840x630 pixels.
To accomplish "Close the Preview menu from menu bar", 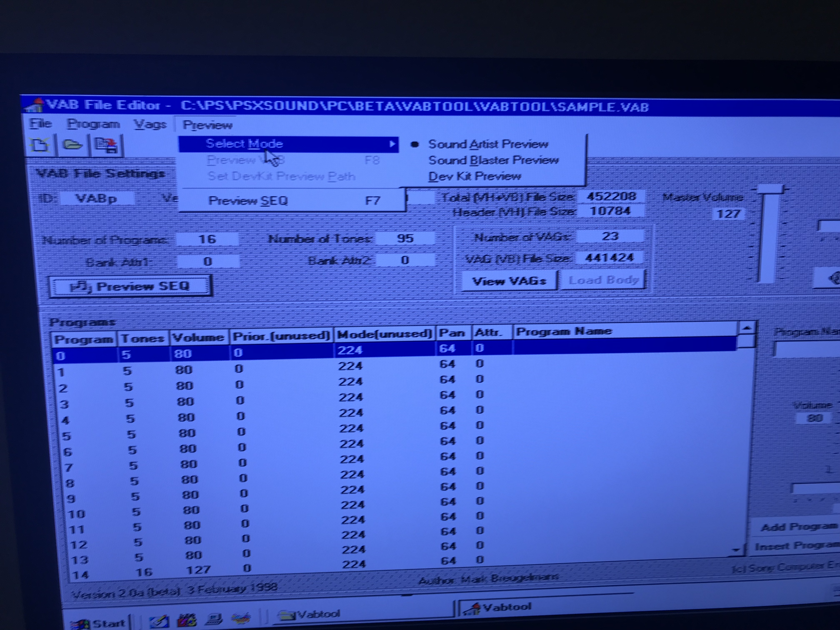I will click(x=207, y=125).
